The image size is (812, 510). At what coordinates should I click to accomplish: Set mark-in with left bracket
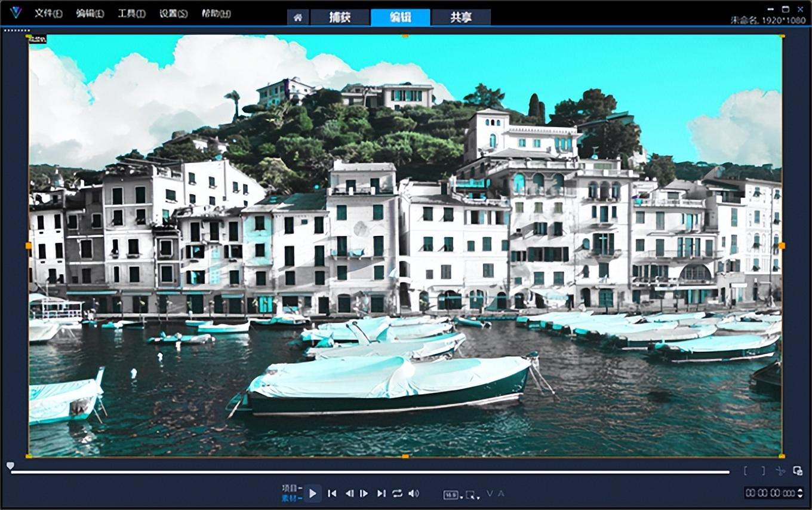tap(745, 471)
